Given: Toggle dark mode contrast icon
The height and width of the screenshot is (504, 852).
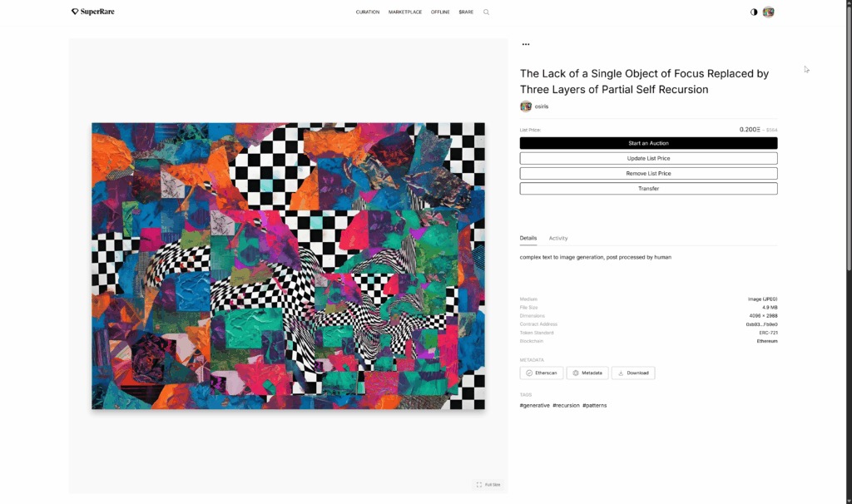Looking at the screenshot, I should (754, 12).
